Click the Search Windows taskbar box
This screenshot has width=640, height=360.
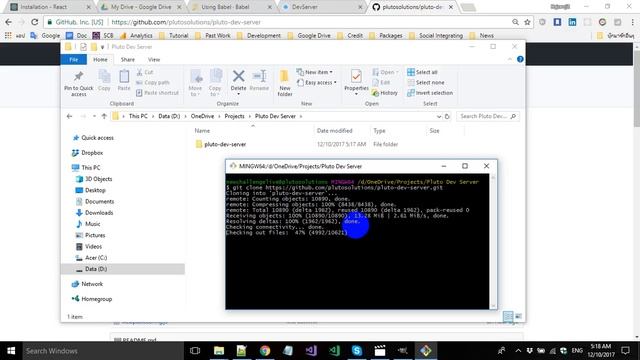click(x=102, y=351)
